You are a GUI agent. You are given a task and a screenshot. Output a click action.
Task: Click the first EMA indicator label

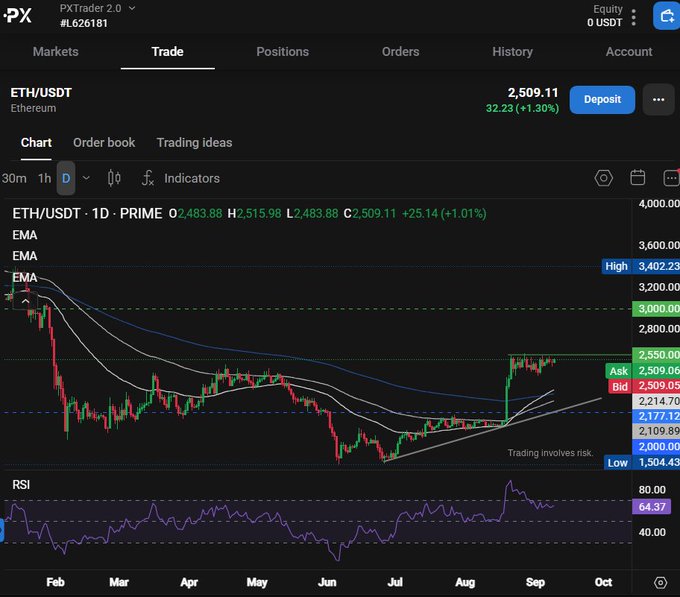(25, 235)
